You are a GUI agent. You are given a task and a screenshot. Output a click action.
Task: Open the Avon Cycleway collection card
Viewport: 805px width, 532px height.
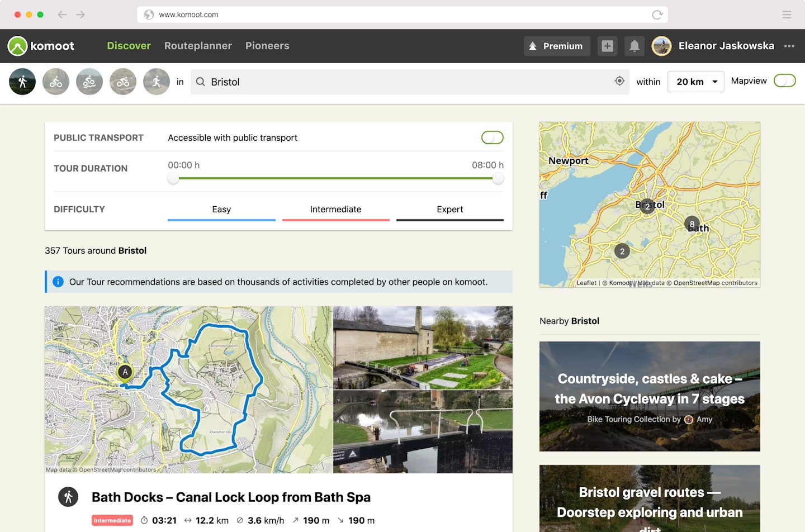point(650,396)
